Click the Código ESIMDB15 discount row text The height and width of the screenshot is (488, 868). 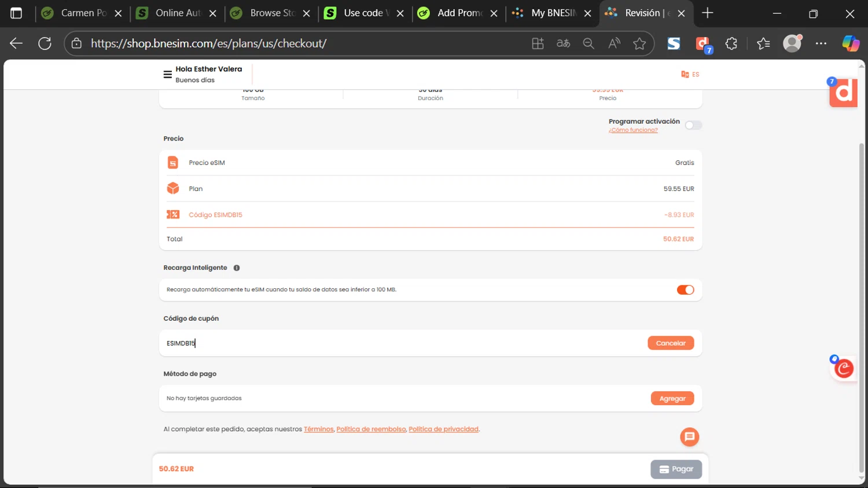click(x=215, y=215)
